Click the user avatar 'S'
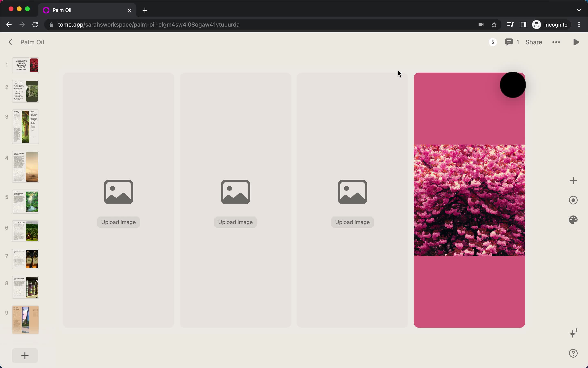Screen dimensions: 588x368 click(493, 42)
